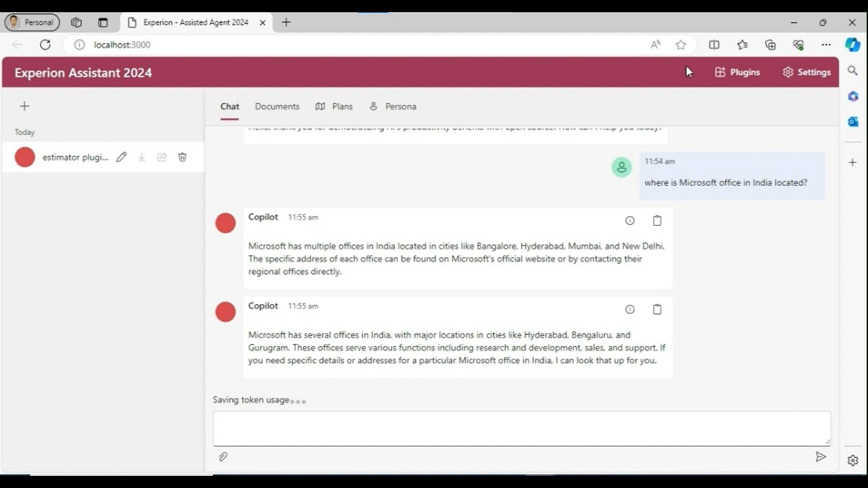Image resolution: width=868 pixels, height=488 pixels.
Task: Edit the estimator plugin chat name
Action: coord(121,157)
